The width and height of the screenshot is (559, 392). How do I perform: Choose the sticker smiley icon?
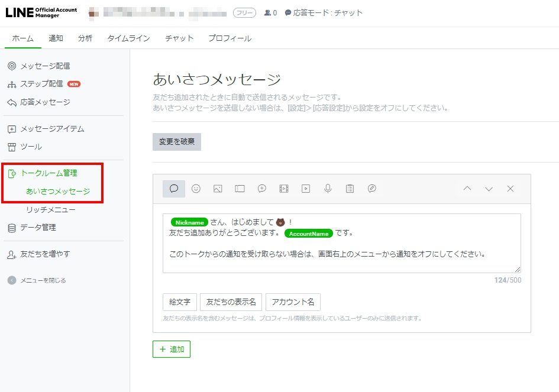coord(196,189)
